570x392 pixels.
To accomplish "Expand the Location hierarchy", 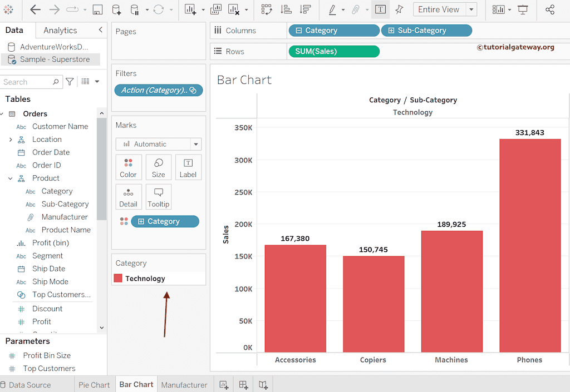I will [x=11, y=140].
